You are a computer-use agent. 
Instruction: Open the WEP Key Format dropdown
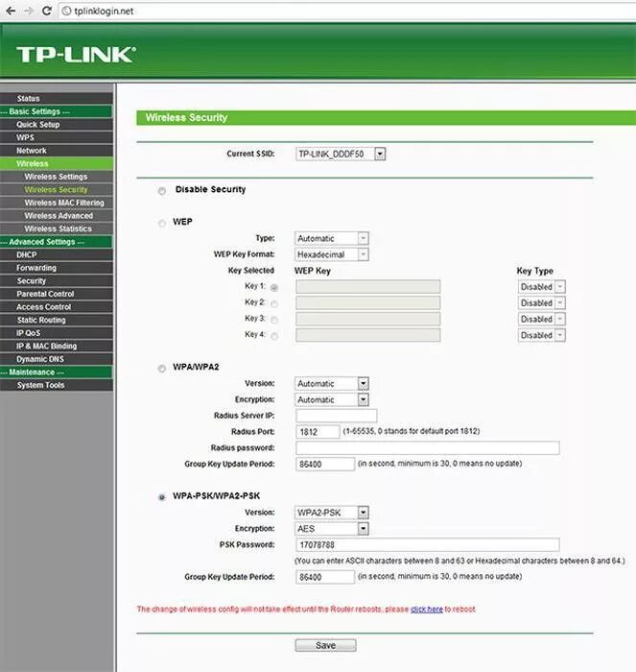click(x=332, y=254)
